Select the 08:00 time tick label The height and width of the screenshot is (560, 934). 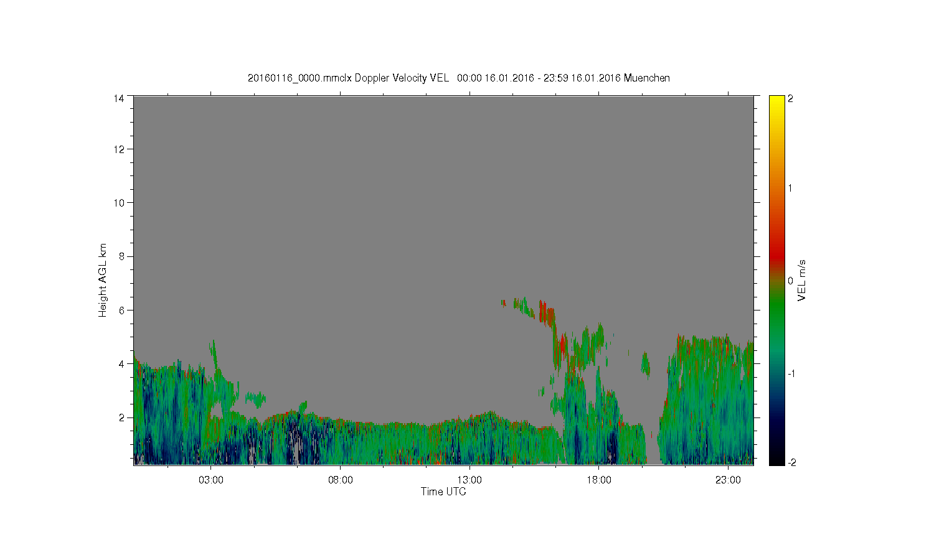pyautogui.click(x=340, y=480)
